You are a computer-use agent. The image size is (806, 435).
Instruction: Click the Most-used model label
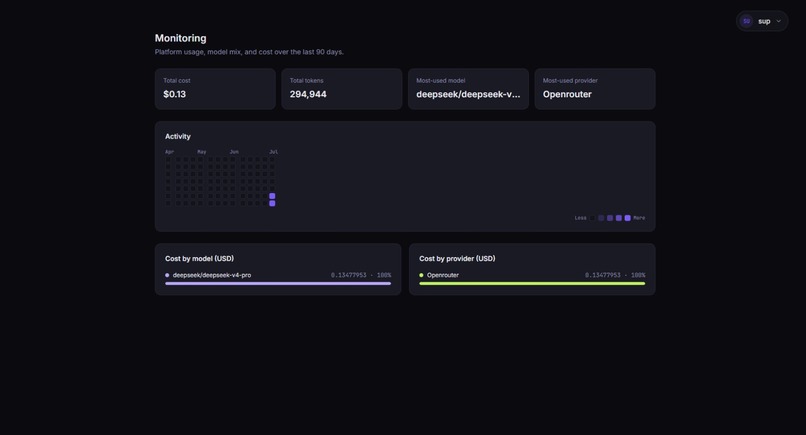(441, 81)
